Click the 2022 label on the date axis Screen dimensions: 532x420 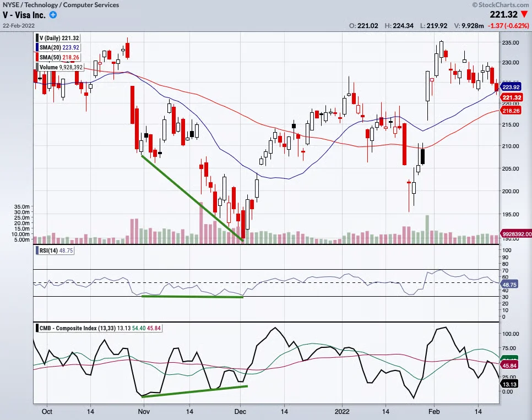point(342,412)
